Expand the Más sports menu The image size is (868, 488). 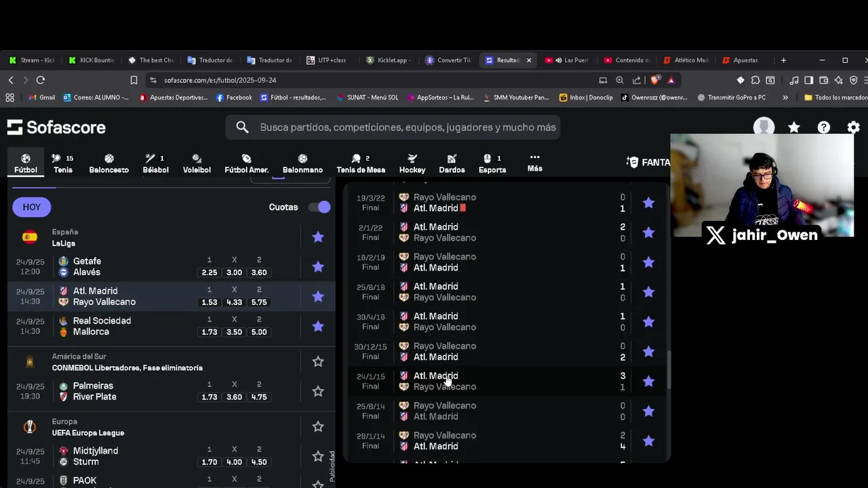(535, 163)
